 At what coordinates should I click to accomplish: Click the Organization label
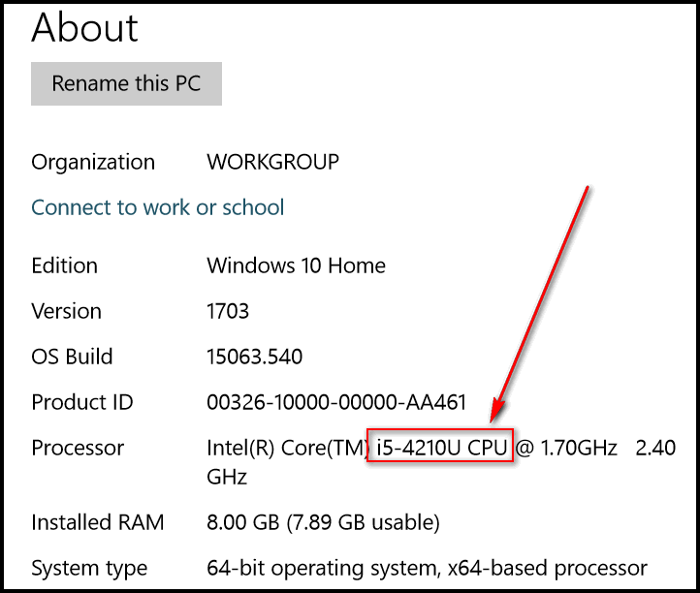coord(93,162)
